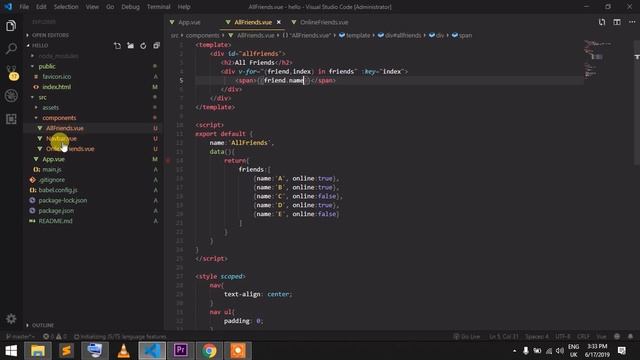The height and width of the screenshot is (360, 640).
Task: Open errors and warnings status item
Action: tap(55, 337)
